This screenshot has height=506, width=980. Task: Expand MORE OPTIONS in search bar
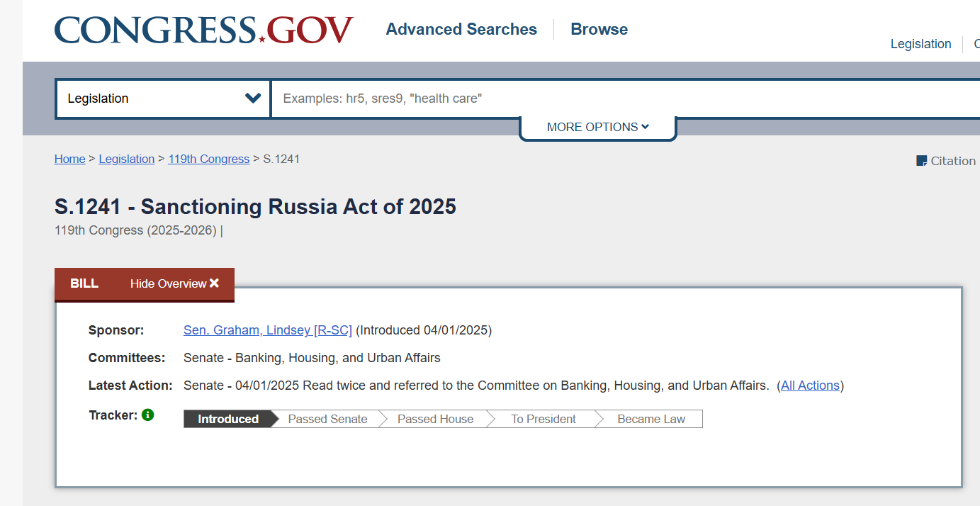598,127
